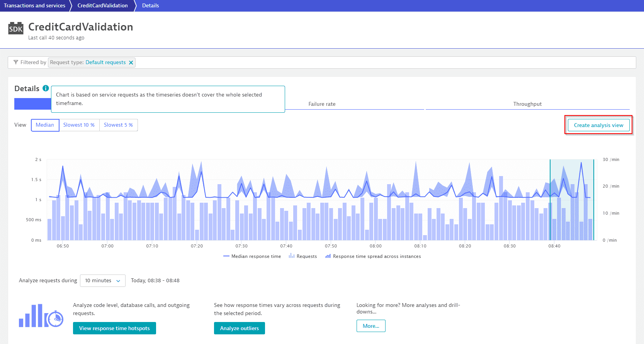Click the SDK service icon
This screenshot has height=344, width=644.
(16, 28)
